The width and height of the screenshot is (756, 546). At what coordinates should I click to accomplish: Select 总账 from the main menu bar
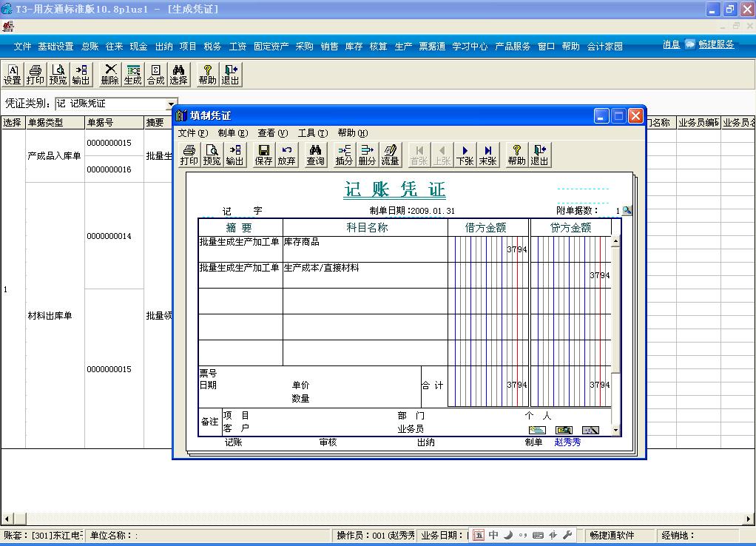click(x=88, y=46)
